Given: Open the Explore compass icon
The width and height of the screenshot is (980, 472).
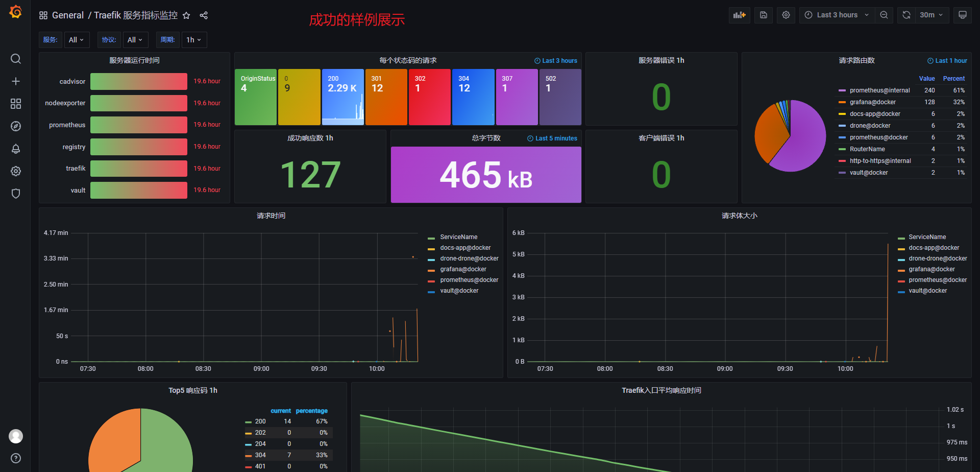Looking at the screenshot, I should tap(16, 126).
